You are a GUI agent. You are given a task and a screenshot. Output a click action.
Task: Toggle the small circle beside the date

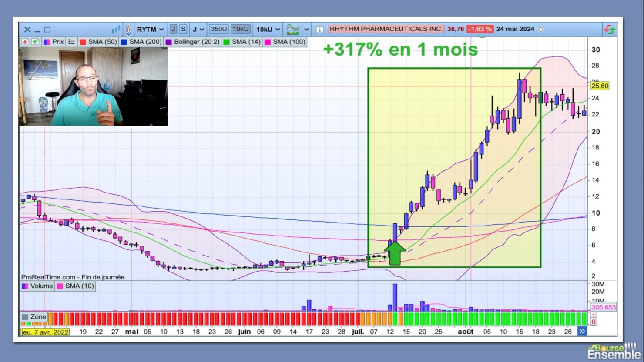click(540, 30)
